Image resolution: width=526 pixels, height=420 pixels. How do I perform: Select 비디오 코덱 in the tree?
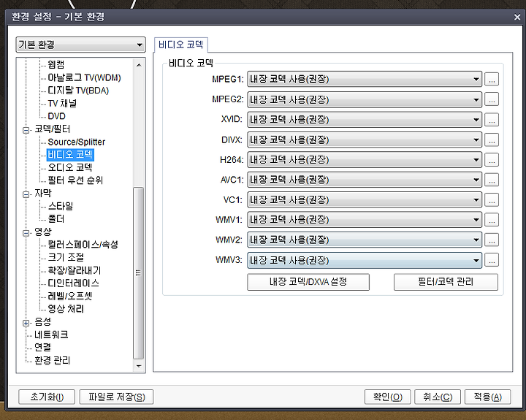70,155
